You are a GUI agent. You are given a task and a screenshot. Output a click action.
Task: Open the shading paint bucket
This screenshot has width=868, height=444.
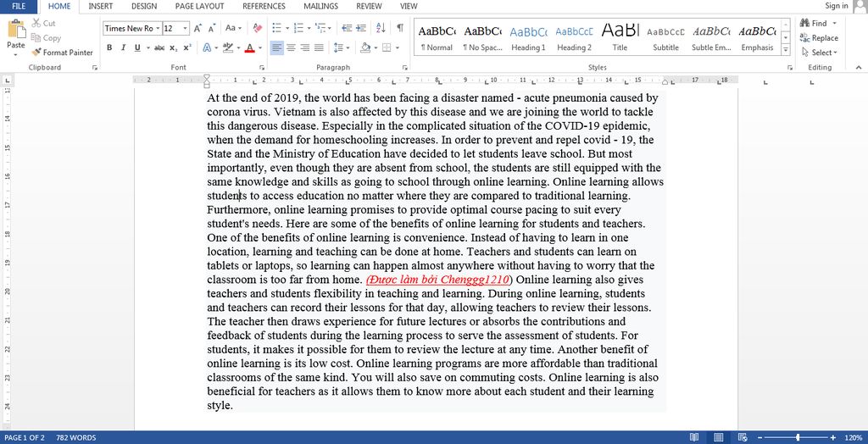tap(364, 47)
